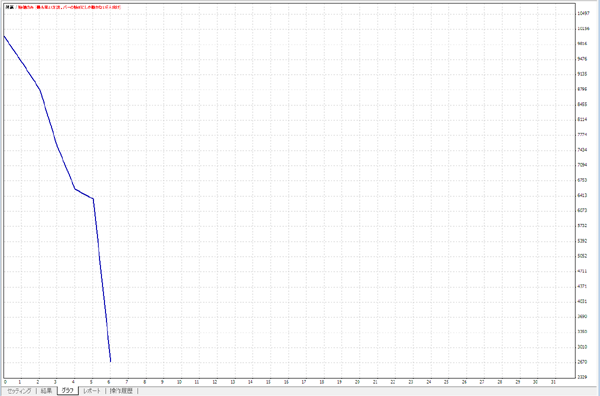
Task: Click trade number 0 on horizontal axis
Action: (x=5, y=382)
